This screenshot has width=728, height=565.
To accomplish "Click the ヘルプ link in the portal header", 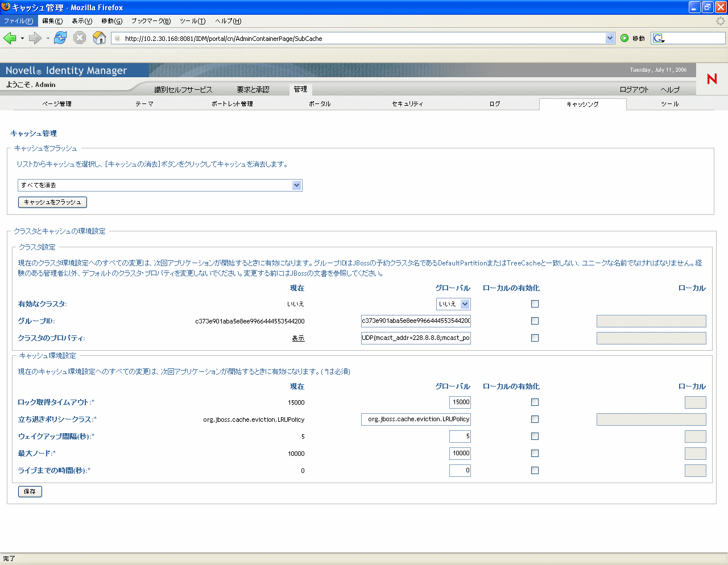I will click(670, 90).
